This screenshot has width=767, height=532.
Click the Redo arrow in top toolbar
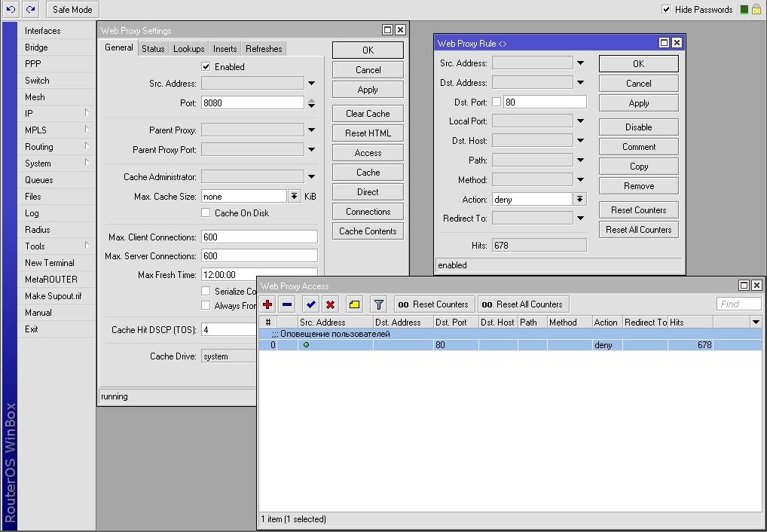30,9
